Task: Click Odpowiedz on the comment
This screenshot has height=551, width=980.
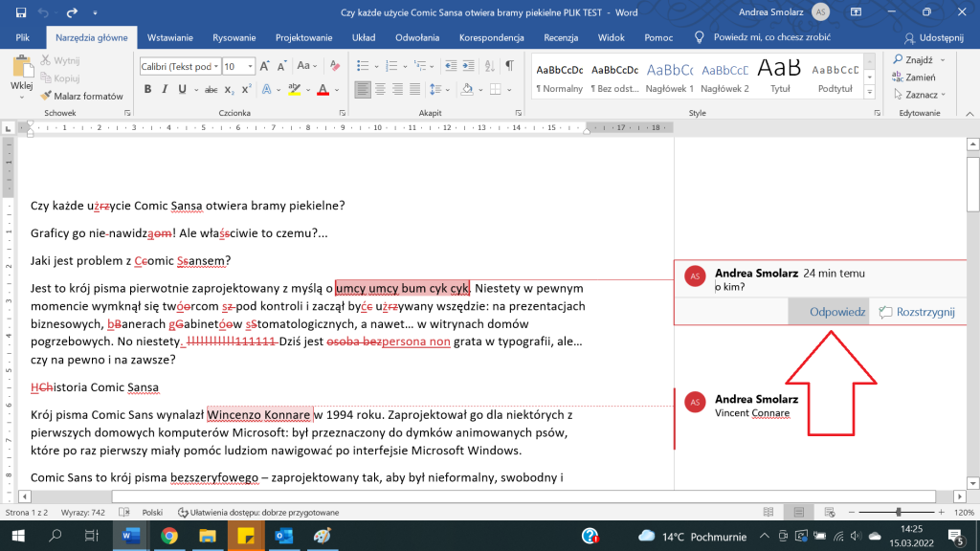Action: (837, 312)
